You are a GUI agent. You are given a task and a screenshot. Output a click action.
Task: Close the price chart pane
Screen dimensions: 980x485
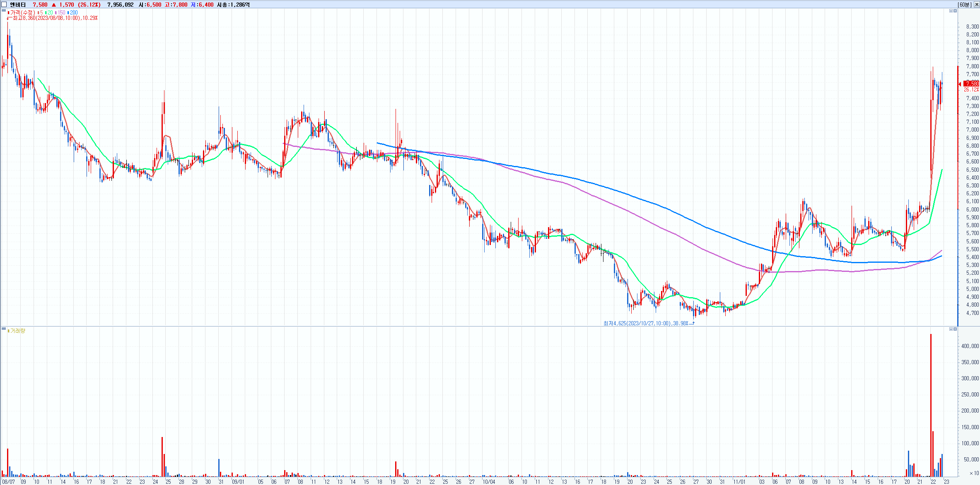point(955,11)
